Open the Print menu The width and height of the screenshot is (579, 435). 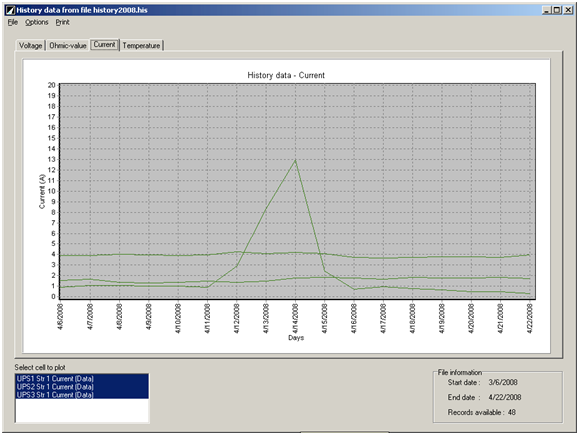[x=62, y=22]
